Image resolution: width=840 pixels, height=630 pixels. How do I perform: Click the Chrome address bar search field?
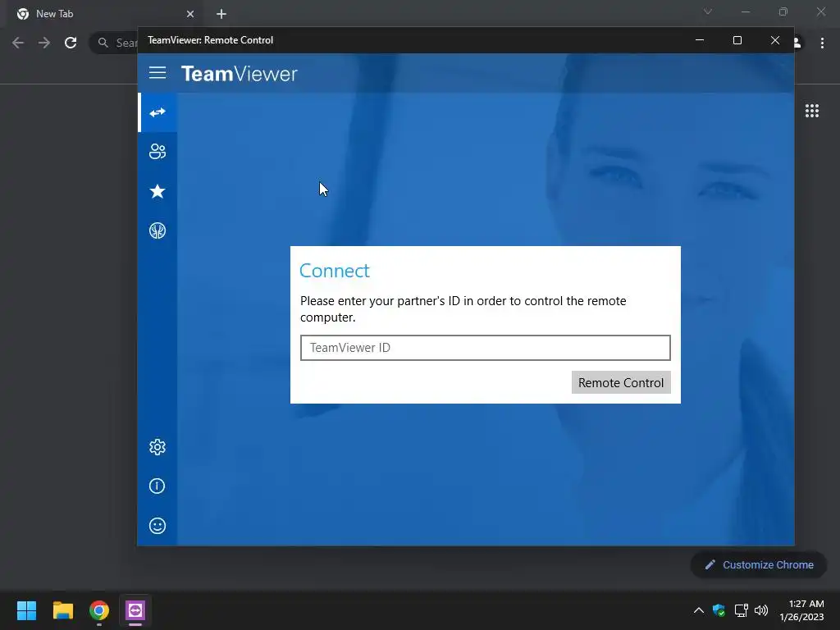click(x=113, y=43)
